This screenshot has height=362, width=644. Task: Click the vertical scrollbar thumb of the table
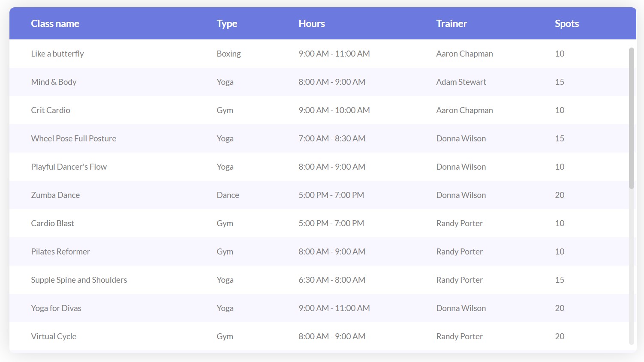(631, 118)
